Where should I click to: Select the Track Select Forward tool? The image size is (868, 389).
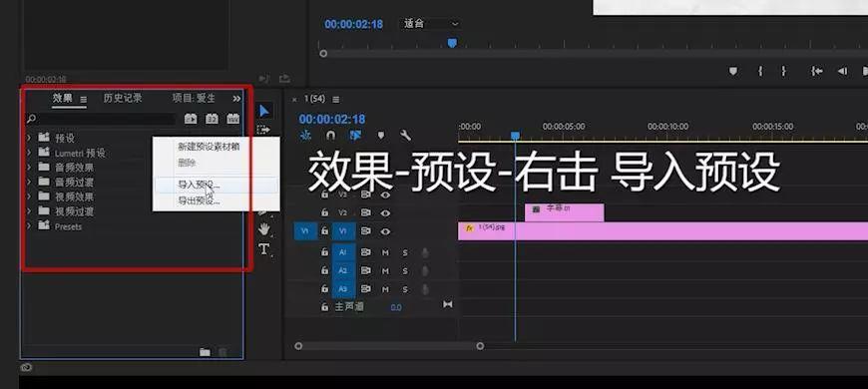263,130
